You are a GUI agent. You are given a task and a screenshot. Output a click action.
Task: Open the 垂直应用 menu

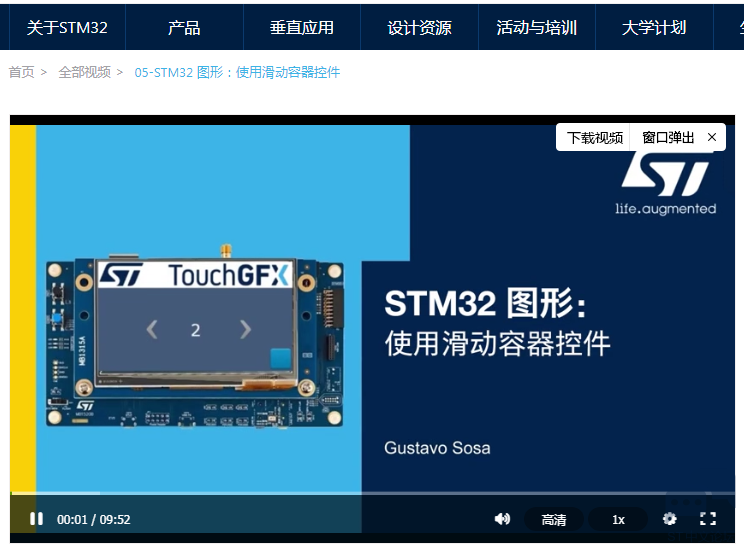[x=302, y=28]
